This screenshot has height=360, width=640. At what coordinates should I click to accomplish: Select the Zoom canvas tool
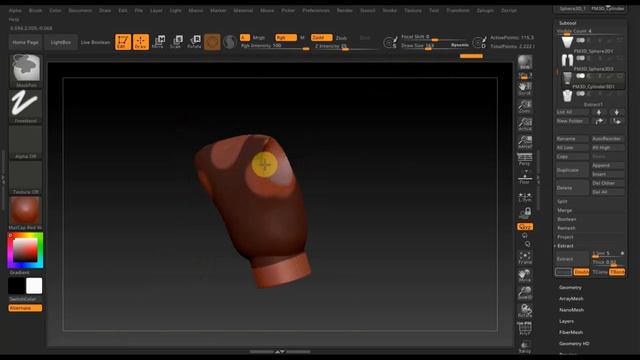coord(525,107)
